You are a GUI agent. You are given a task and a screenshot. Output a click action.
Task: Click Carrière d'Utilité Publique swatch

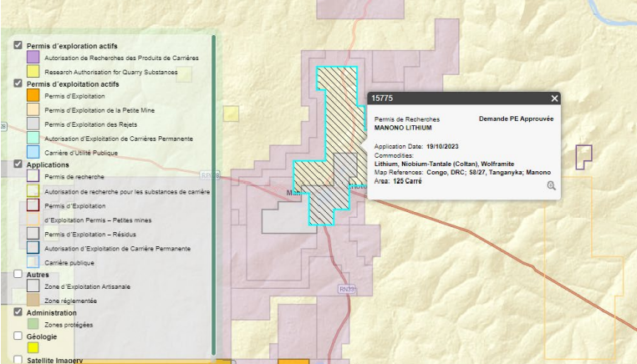pyautogui.click(x=33, y=152)
